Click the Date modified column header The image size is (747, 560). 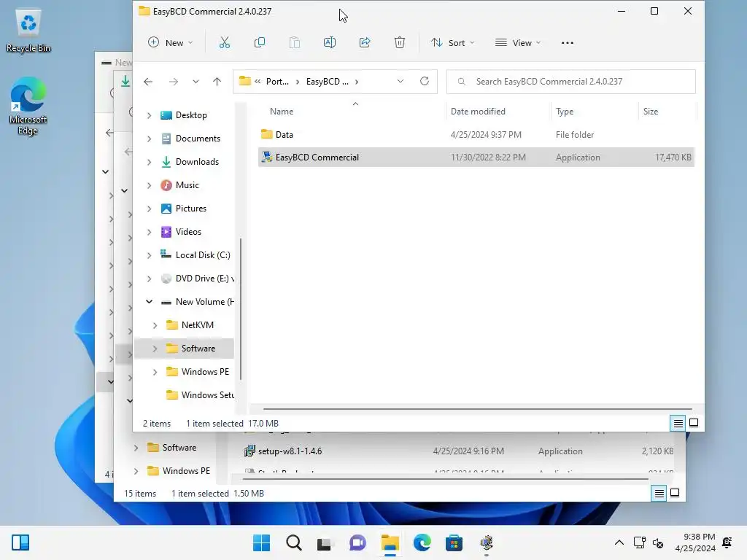point(478,112)
